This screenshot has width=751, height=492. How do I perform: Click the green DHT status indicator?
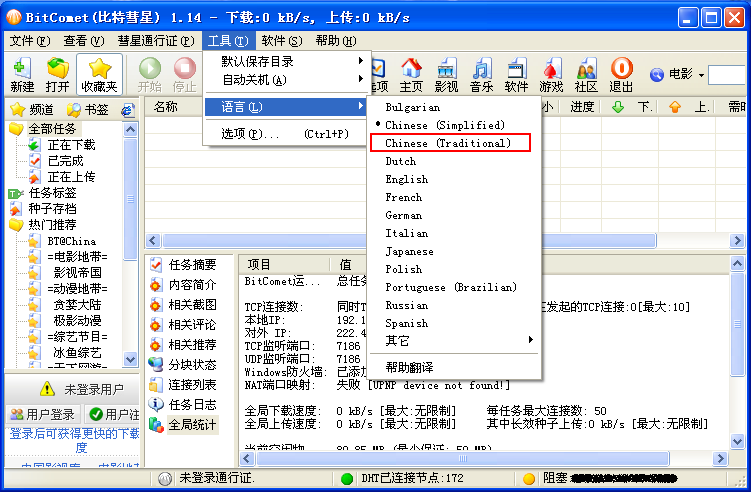coord(347,478)
